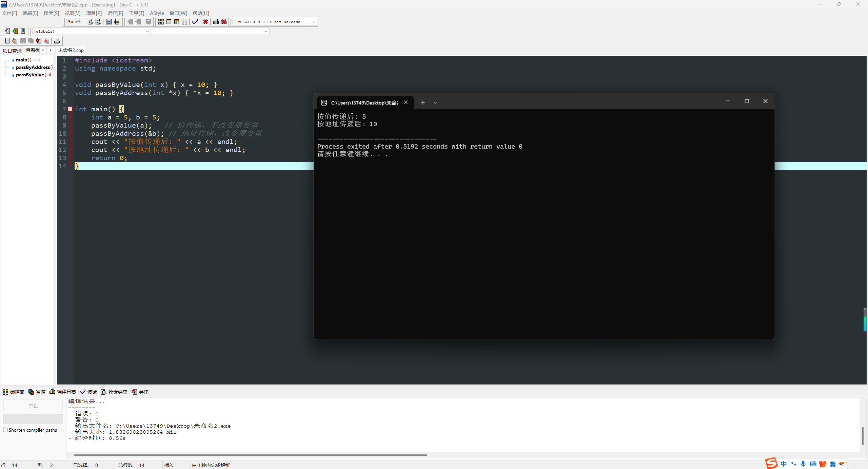Enable Shorten compiler paths checkbox
The image size is (868, 469).
tap(5, 430)
